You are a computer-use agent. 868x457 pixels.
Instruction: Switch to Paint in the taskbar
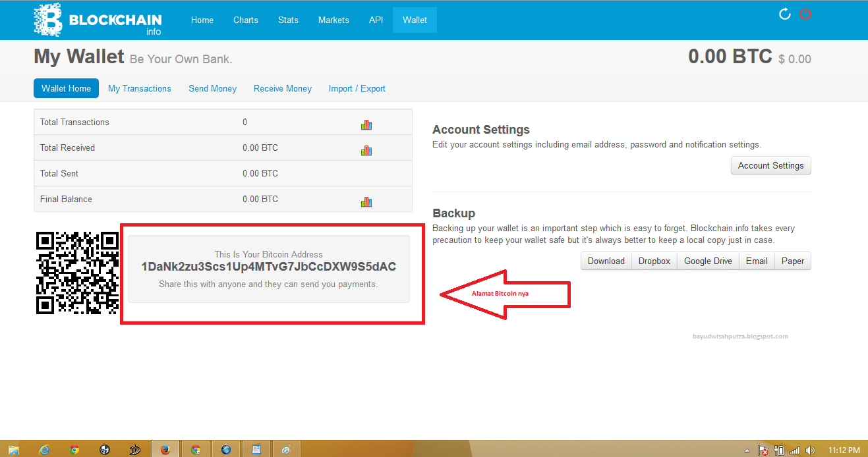pos(287,450)
